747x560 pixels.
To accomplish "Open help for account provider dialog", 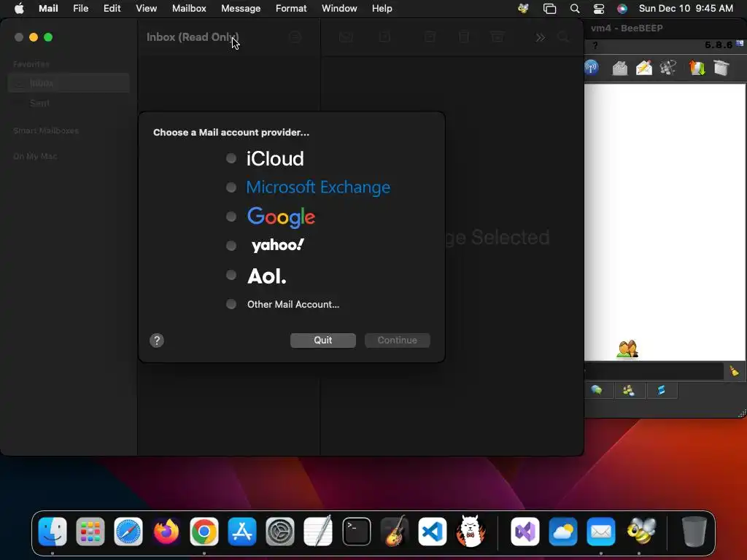I will (157, 341).
